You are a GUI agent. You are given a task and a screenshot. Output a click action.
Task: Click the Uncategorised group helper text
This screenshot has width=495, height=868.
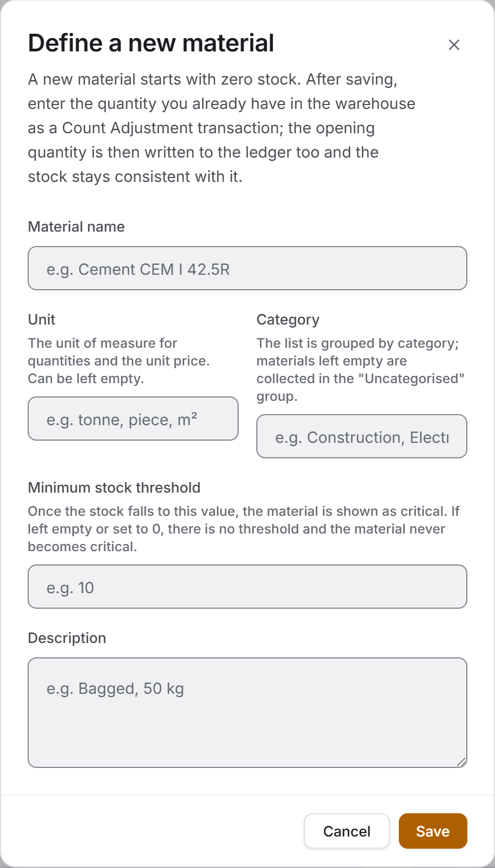(361, 369)
